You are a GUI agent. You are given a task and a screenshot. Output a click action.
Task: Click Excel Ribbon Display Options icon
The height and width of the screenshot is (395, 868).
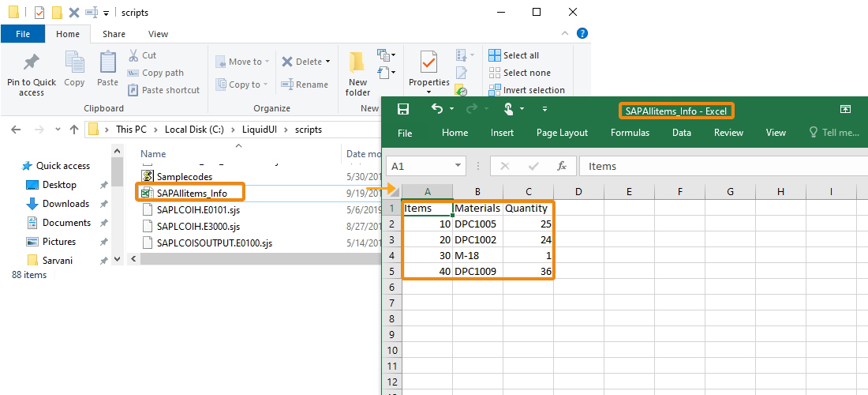click(x=845, y=109)
